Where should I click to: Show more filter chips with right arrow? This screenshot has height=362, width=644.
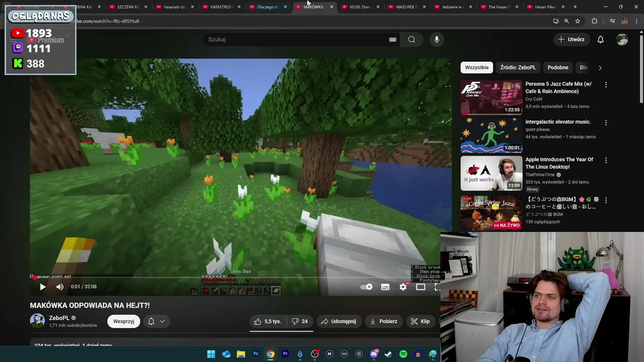(x=600, y=67)
